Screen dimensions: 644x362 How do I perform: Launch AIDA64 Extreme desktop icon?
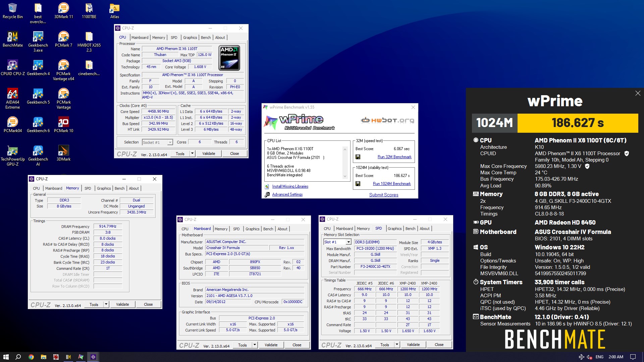(x=12, y=99)
